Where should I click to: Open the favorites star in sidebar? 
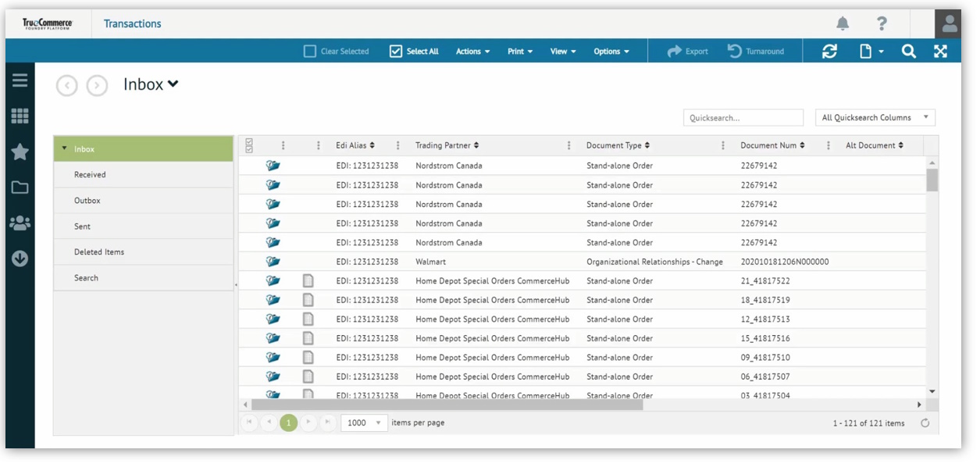click(x=20, y=152)
